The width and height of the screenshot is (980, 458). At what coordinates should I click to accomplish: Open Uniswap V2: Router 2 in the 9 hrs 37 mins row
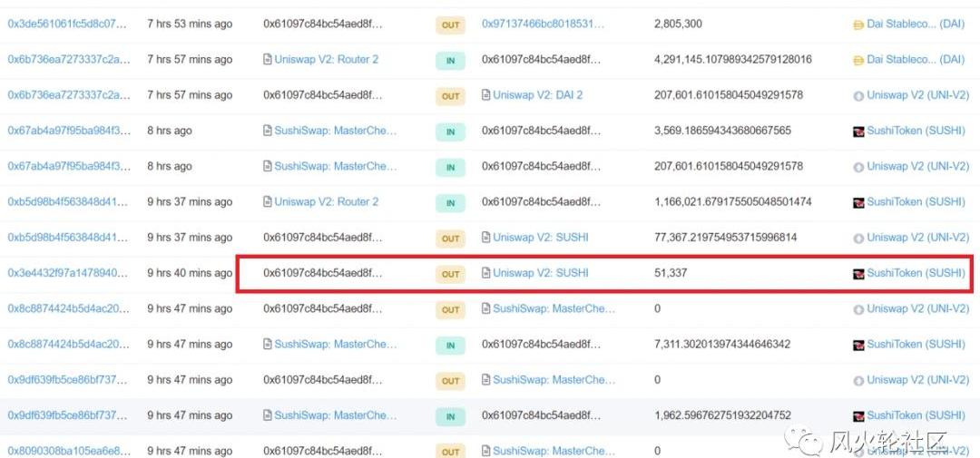[327, 202]
